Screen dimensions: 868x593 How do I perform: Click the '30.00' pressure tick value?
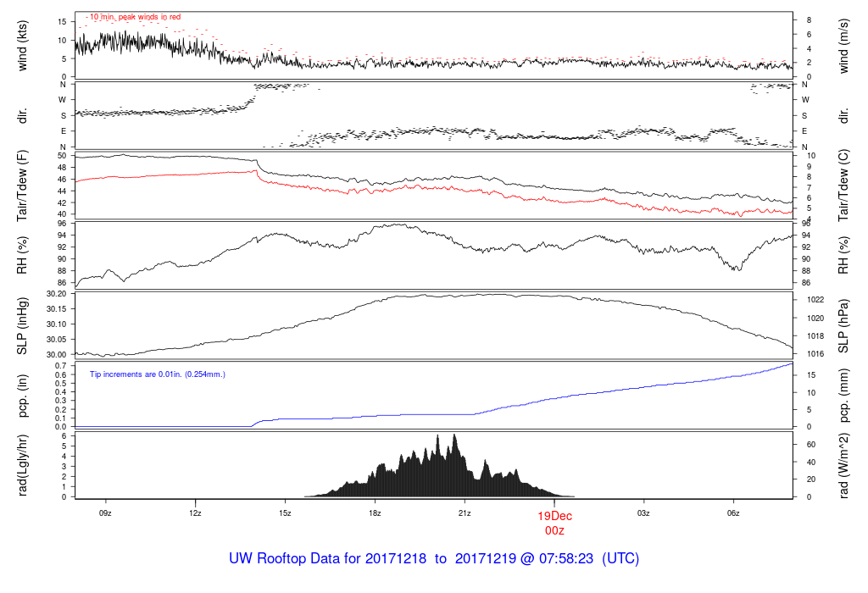pyautogui.click(x=57, y=355)
